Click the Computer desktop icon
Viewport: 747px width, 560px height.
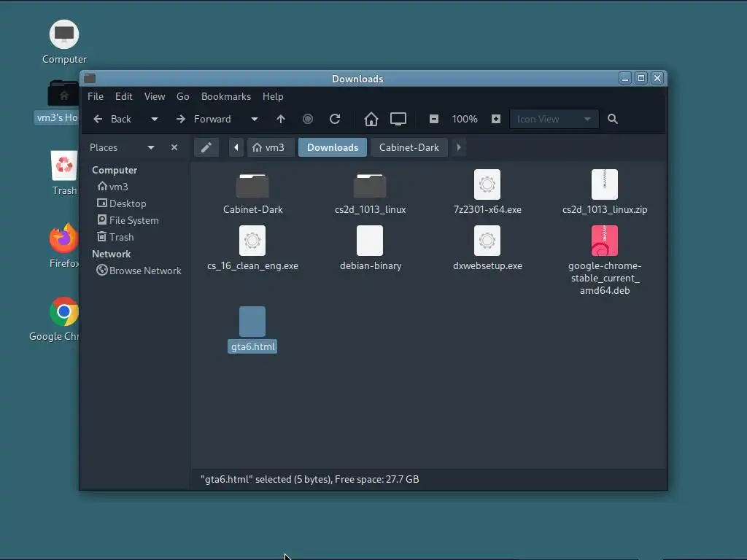pyautogui.click(x=64, y=34)
